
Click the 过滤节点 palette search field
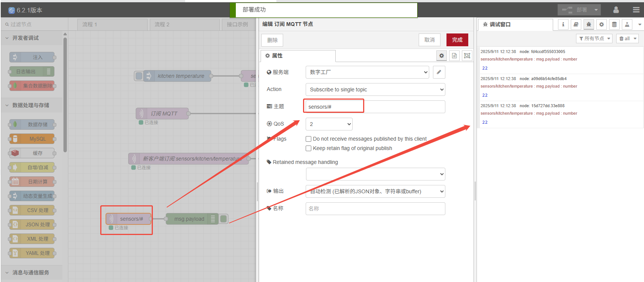click(x=35, y=24)
